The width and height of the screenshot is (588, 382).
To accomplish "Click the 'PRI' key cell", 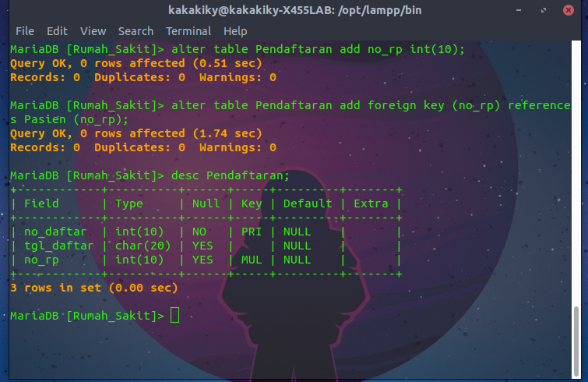I will click(x=252, y=232).
